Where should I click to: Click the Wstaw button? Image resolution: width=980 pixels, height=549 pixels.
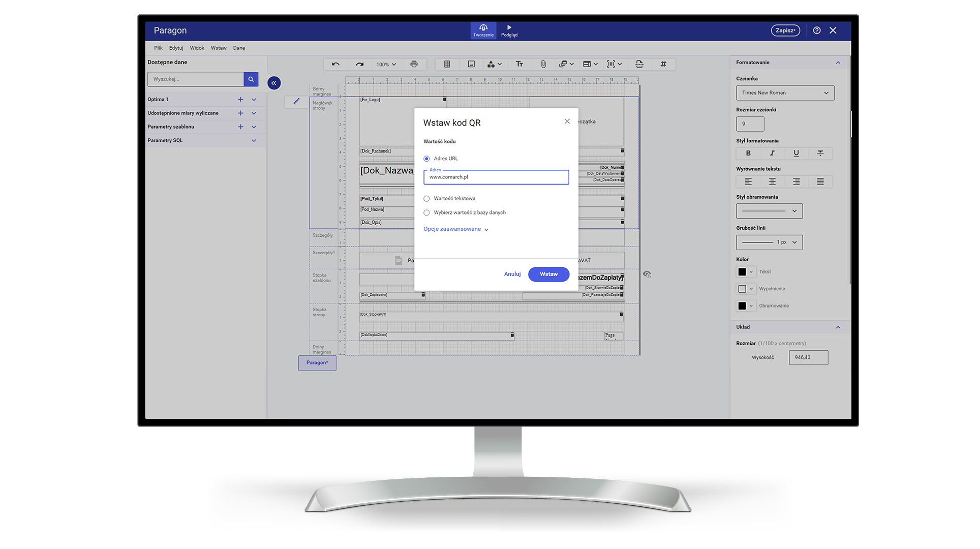pos(548,274)
